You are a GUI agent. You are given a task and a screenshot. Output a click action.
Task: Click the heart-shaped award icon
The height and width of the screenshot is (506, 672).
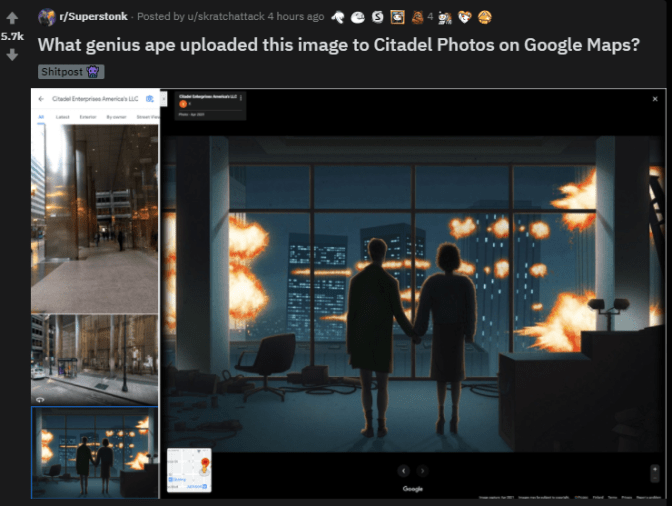(465, 18)
